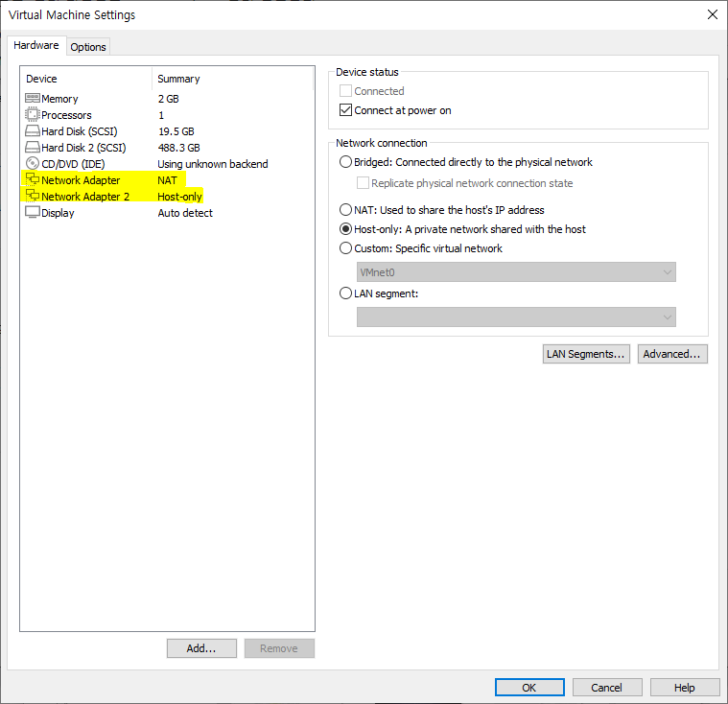Click the Remove device button

[279, 648]
